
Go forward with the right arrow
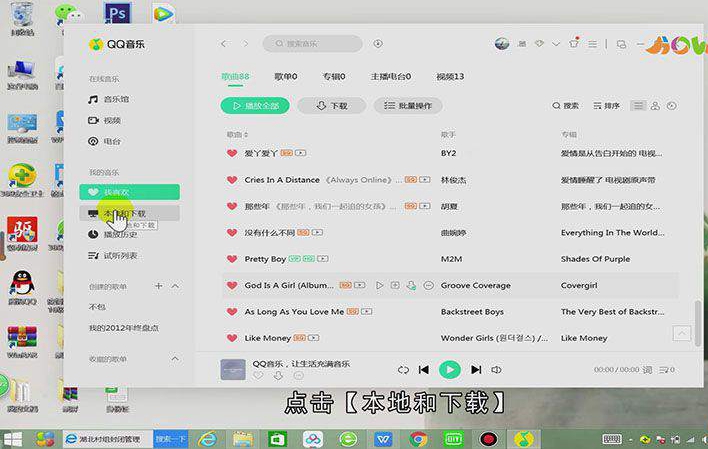(246, 44)
